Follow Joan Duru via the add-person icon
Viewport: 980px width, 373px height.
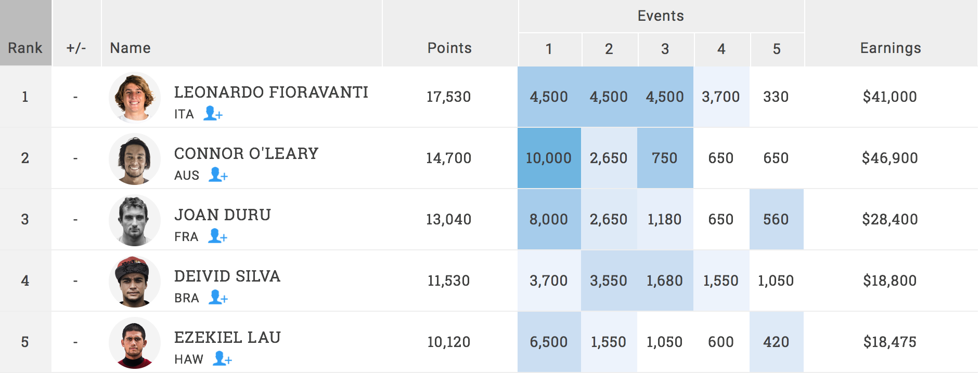[218, 236]
